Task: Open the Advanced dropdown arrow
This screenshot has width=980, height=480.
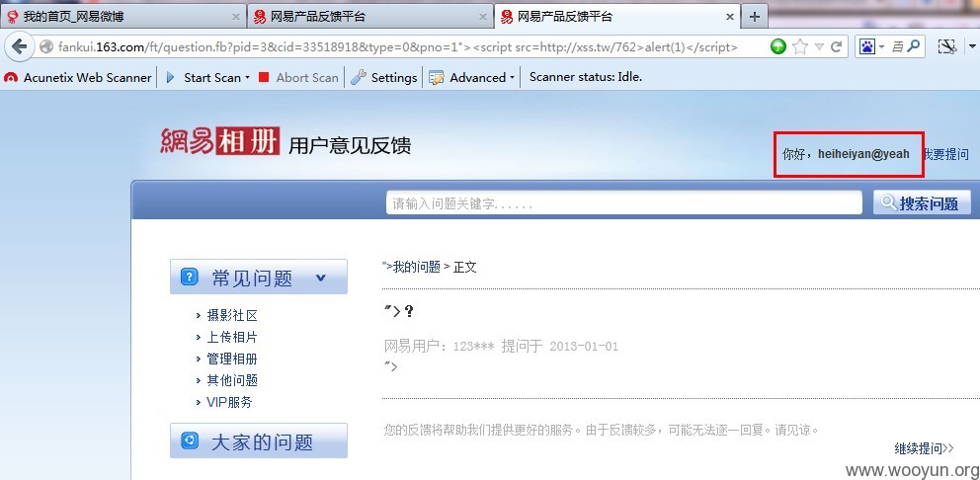Action: [512, 77]
